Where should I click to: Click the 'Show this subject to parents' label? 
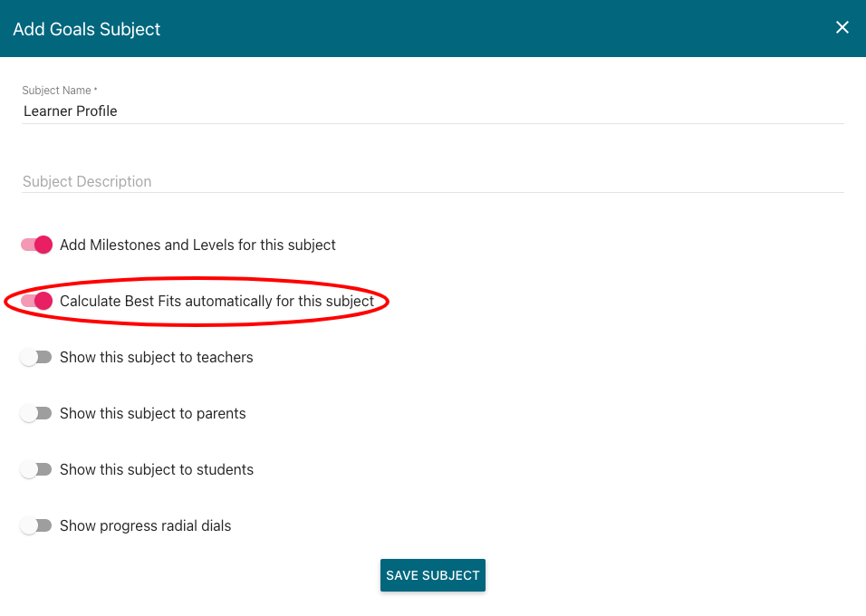(x=152, y=413)
